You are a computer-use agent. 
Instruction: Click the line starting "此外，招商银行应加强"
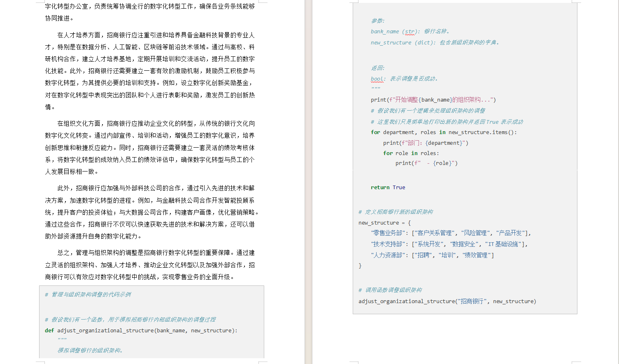(x=156, y=188)
